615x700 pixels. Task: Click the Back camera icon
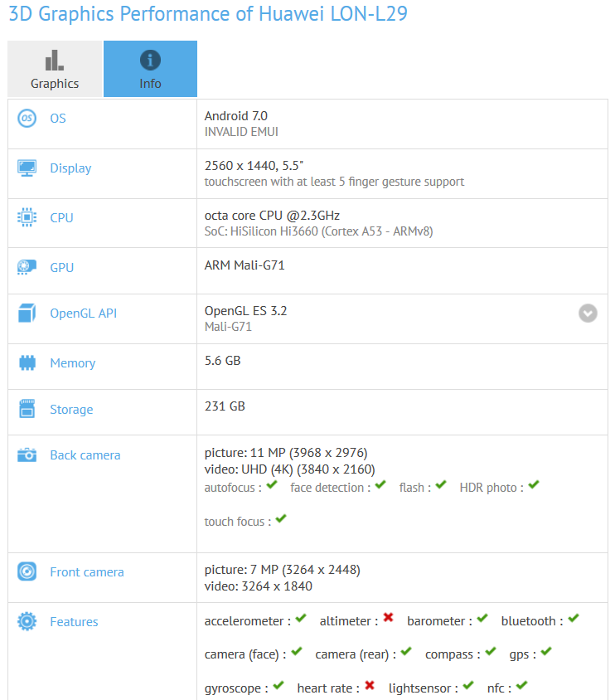pos(27,455)
